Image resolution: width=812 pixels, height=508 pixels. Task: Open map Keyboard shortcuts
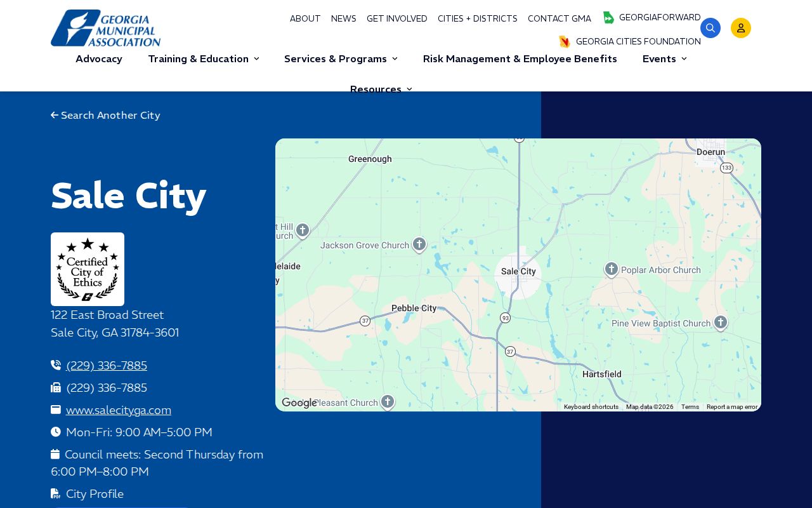click(591, 407)
